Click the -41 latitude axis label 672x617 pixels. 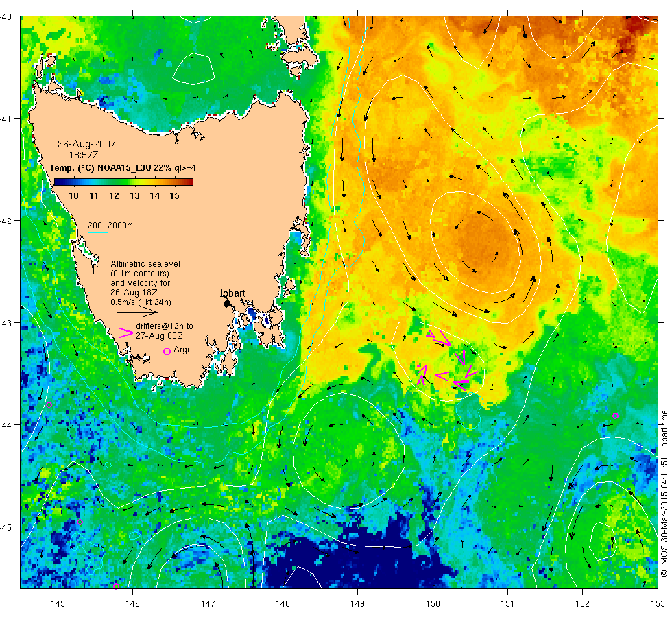pos(6,119)
